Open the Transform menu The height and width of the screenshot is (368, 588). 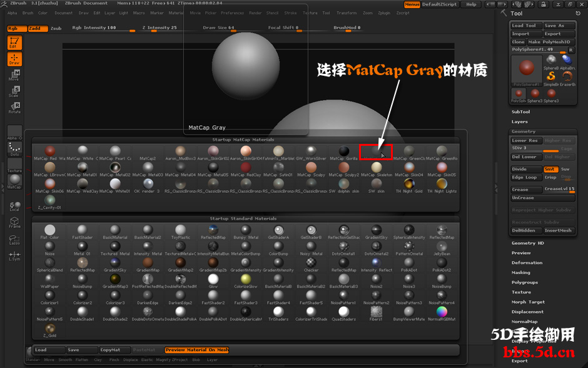tap(347, 13)
